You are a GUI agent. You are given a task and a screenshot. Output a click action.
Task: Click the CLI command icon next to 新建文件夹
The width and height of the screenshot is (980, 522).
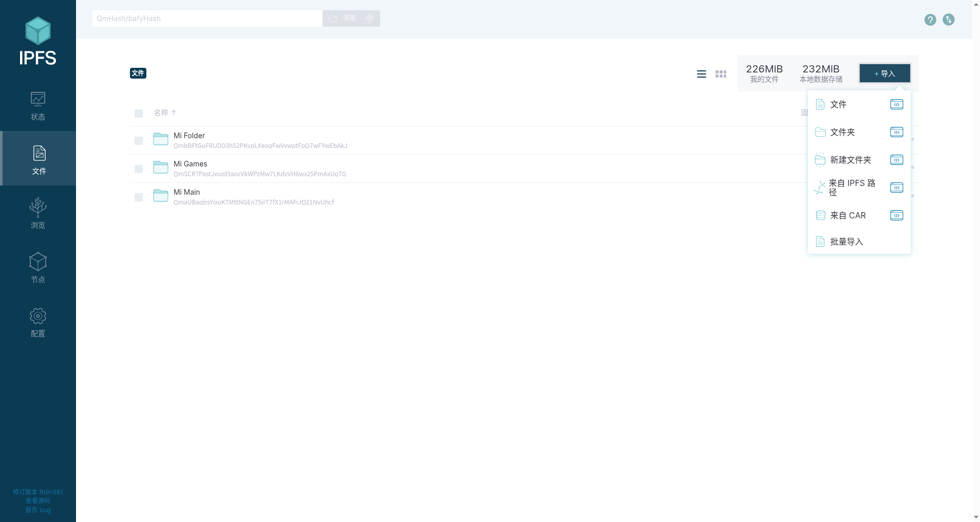pyautogui.click(x=897, y=160)
